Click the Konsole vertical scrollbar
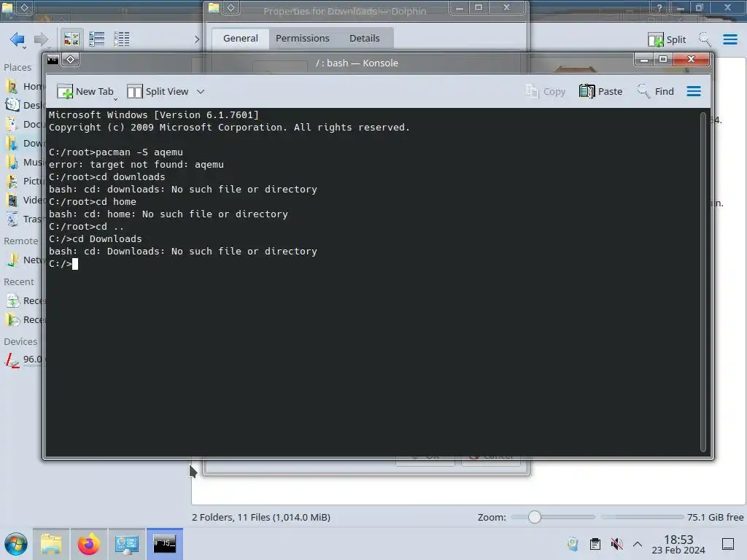Viewport: 747px width, 560px height. click(x=703, y=282)
